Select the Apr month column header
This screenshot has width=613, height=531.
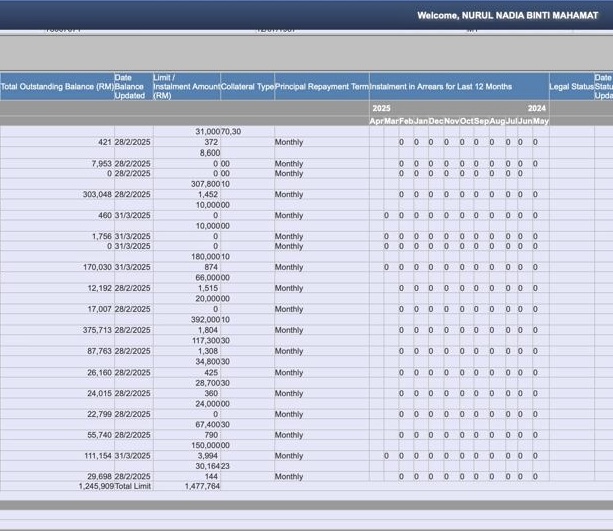[x=377, y=121]
